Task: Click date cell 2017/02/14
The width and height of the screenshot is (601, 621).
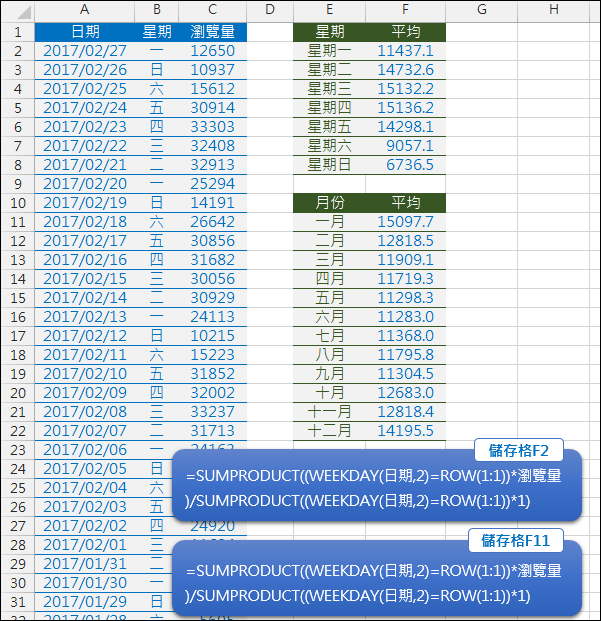Action: (x=85, y=298)
